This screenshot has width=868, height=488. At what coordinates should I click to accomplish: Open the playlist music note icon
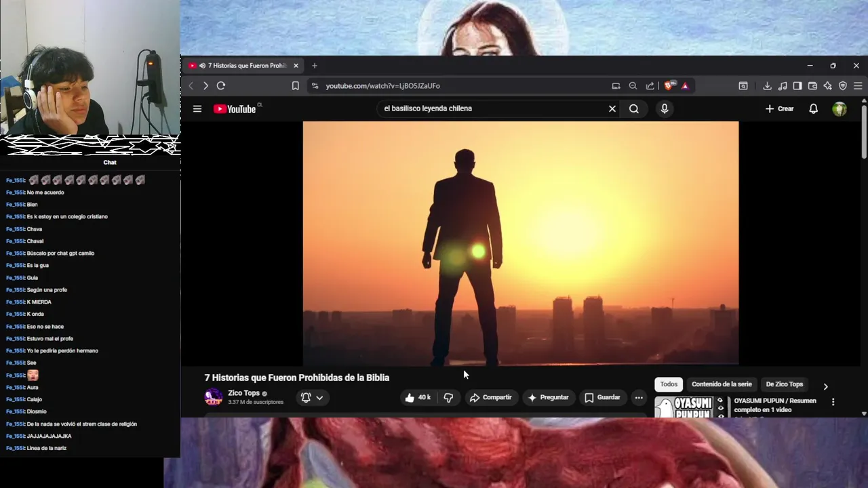tap(783, 86)
